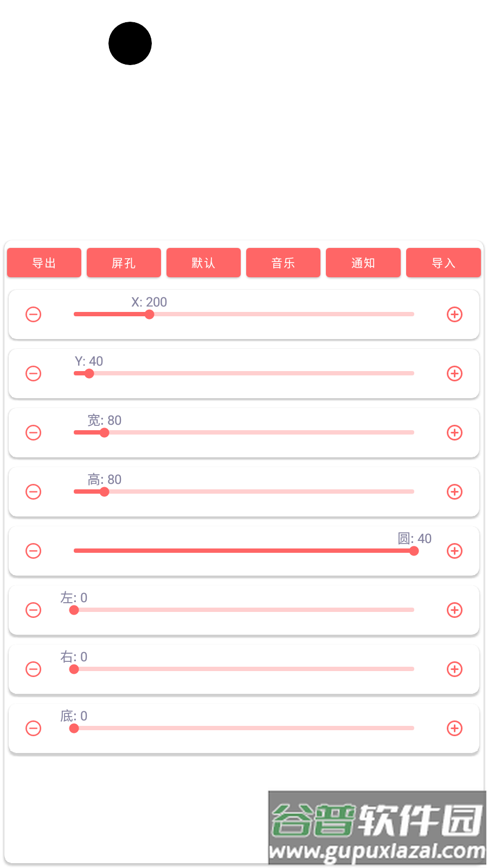Click the black circle preview
The height and width of the screenshot is (868, 488).
tap(130, 43)
